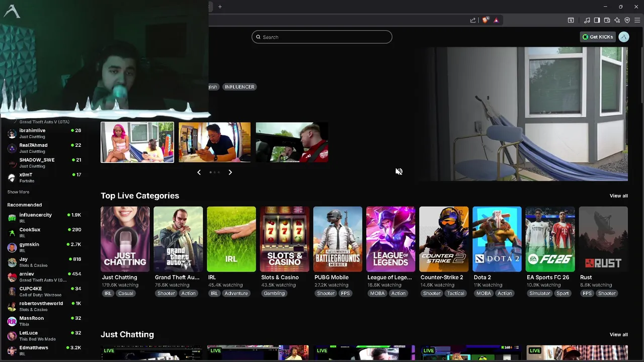
Task: Open gymskin channel avatar
Action: point(12,247)
